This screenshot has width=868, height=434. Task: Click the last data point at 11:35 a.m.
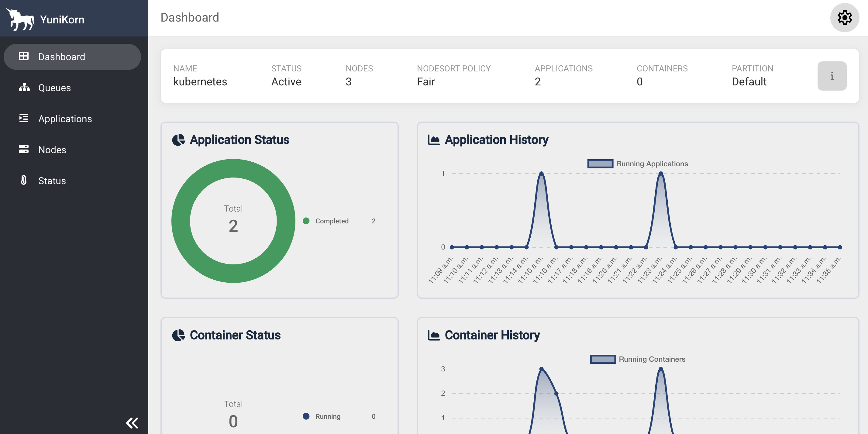click(x=840, y=247)
